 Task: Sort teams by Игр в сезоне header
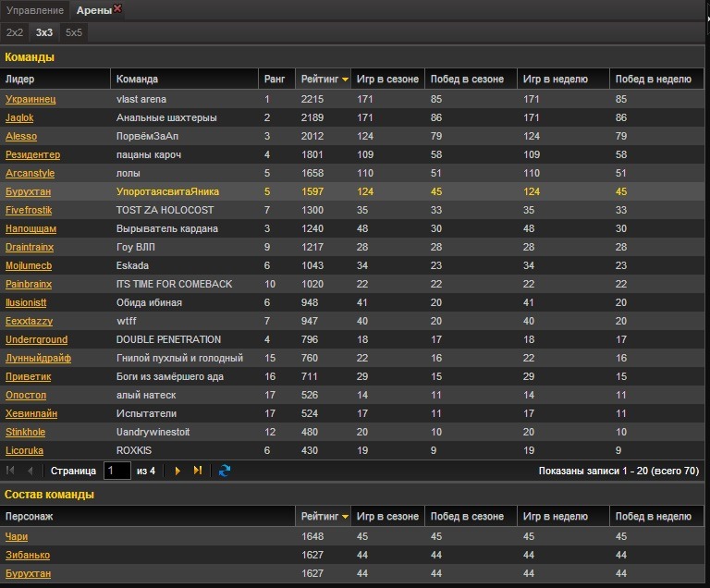pyautogui.click(x=387, y=79)
